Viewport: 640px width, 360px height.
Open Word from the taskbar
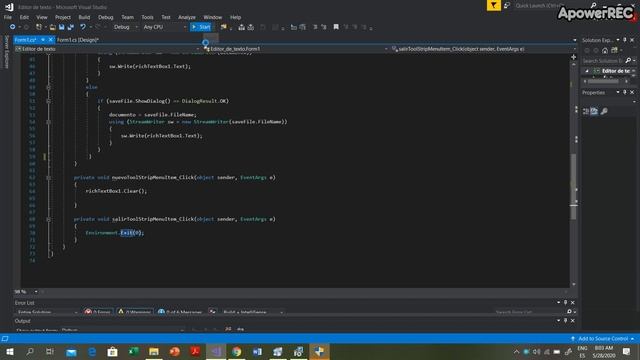click(257, 351)
